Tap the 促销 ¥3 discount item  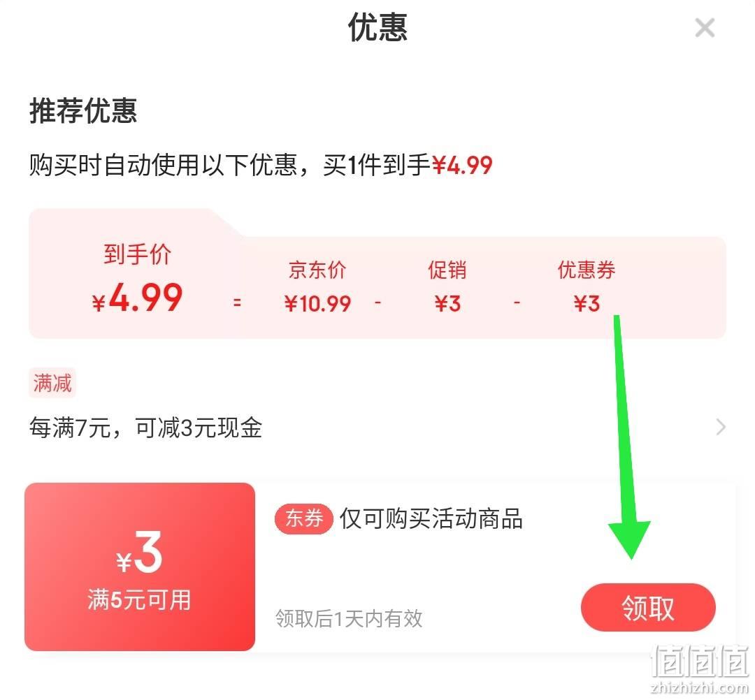click(447, 286)
